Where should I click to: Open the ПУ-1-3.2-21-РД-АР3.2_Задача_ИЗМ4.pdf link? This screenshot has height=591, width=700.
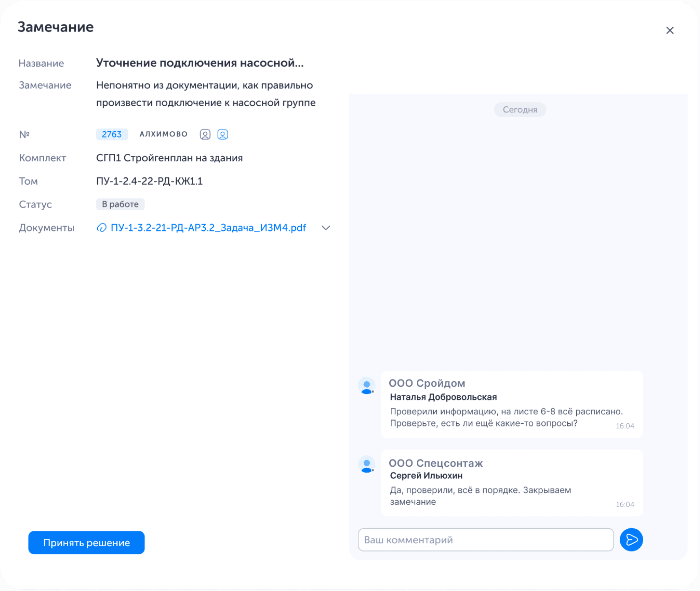tap(208, 228)
